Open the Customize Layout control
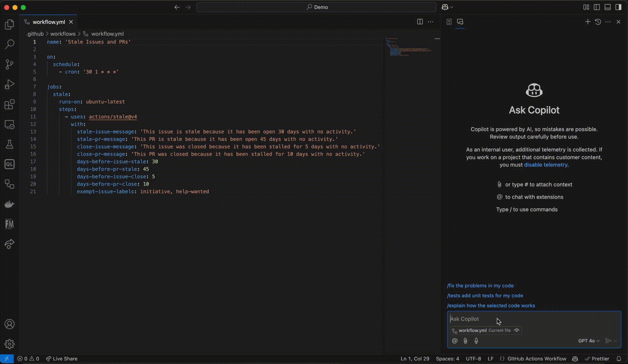 pyautogui.click(x=586, y=7)
